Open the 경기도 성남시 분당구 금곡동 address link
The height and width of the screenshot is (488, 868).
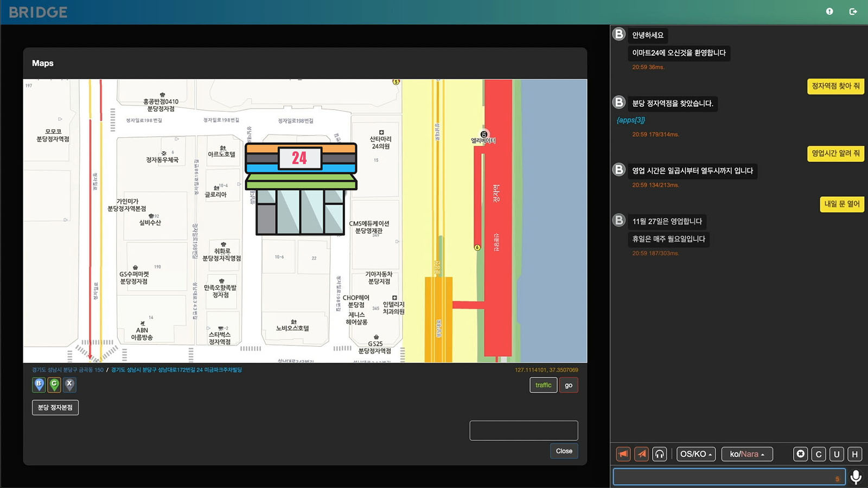click(x=66, y=369)
